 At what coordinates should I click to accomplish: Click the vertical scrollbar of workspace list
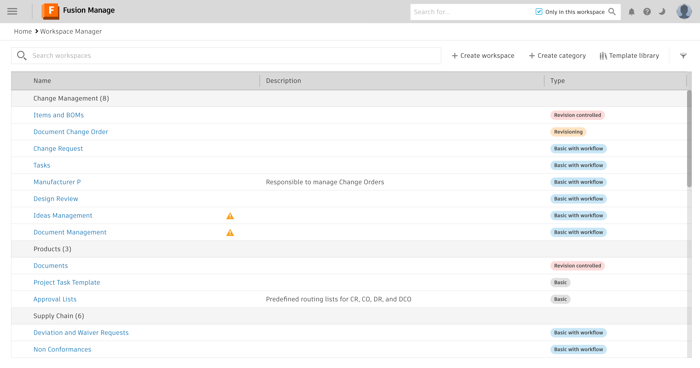(689, 138)
